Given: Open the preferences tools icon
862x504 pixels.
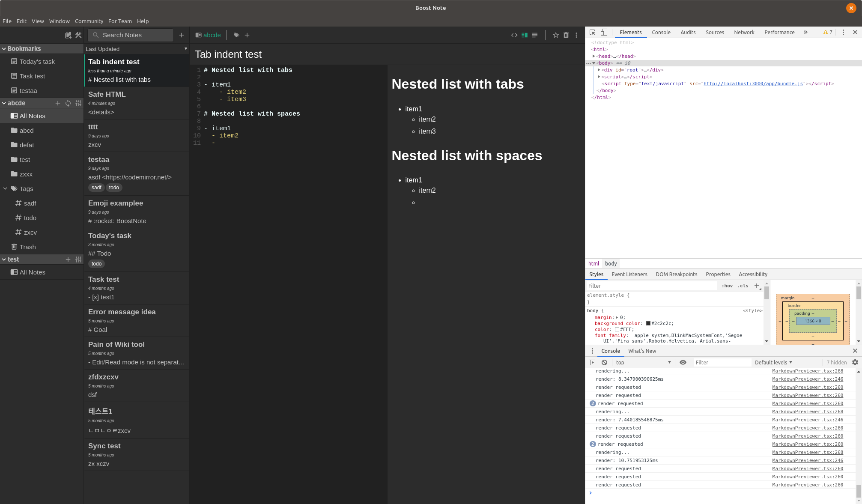Looking at the screenshot, I should pyautogui.click(x=78, y=35).
